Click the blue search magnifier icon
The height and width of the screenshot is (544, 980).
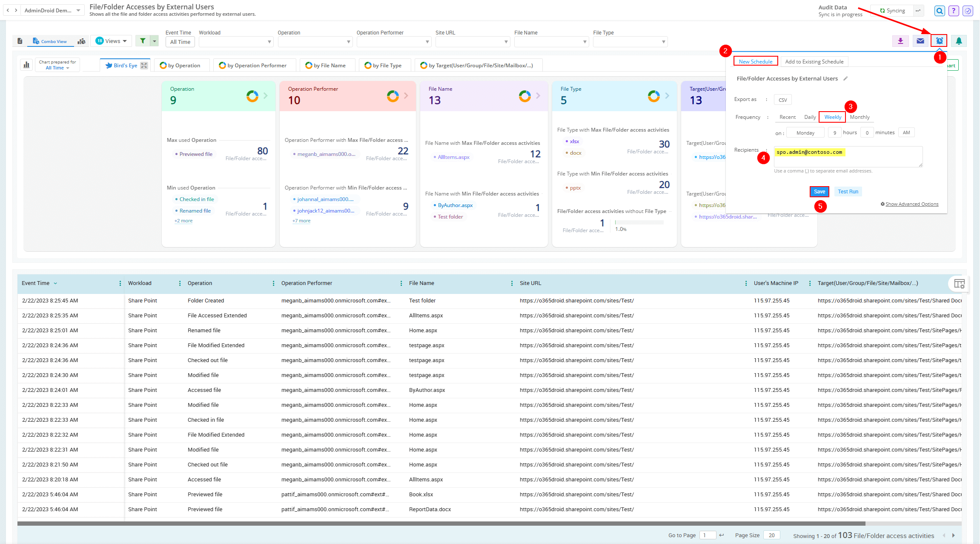coord(939,10)
